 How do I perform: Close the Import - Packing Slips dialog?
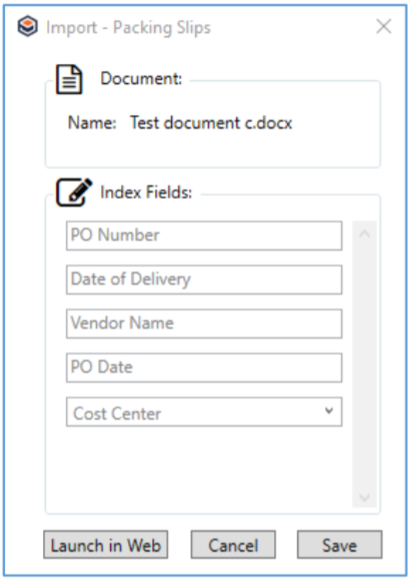tap(384, 26)
